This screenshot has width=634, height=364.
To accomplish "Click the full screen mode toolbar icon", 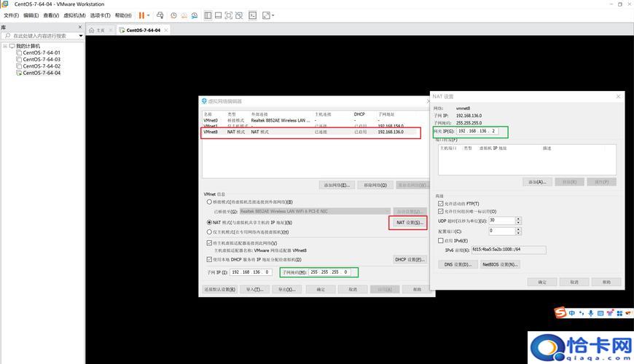I will pos(229,15).
